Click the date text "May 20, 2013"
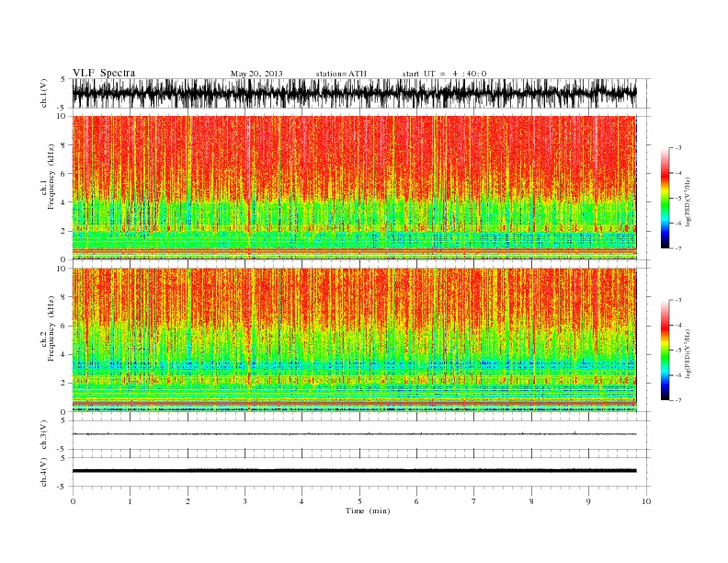 pos(256,74)
